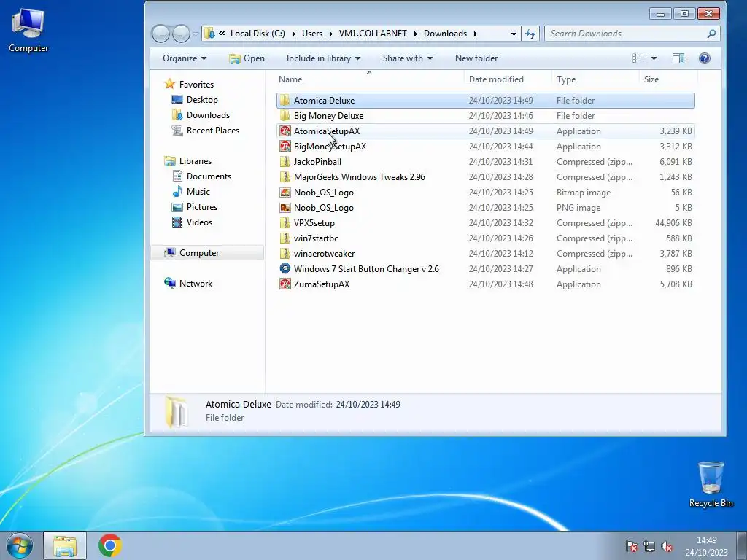Click the JackoPinball zip file icon

click(x=285, y=162)
